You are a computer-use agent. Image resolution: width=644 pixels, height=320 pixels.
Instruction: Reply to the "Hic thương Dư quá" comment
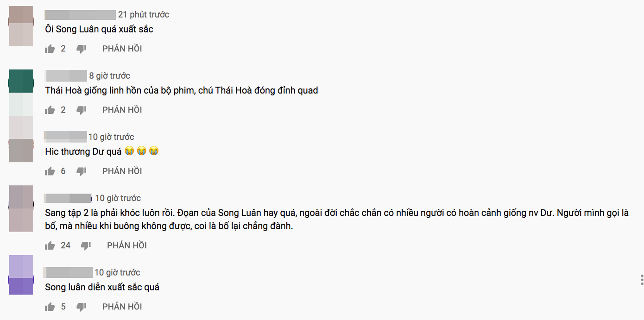[122, 171]
